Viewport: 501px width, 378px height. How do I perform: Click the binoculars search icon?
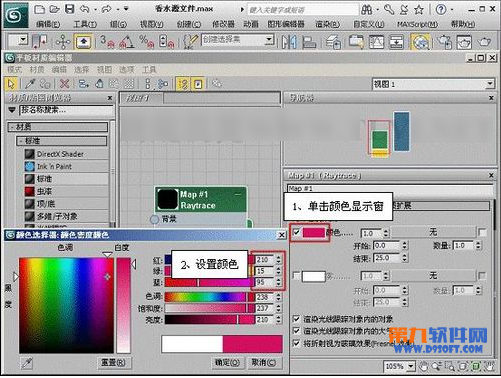coord(366,9)
